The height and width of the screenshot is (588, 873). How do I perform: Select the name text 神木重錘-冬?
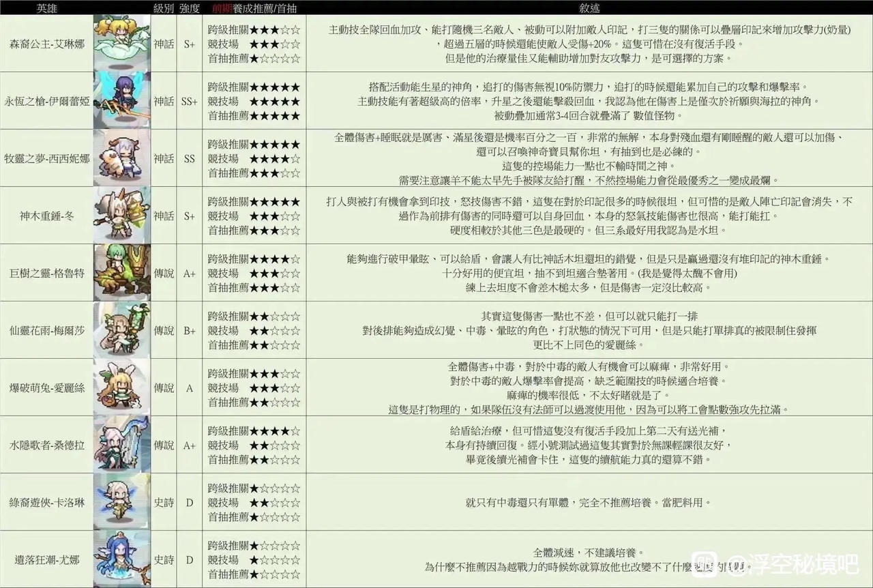pyautogui.click(x=47, y=216)
